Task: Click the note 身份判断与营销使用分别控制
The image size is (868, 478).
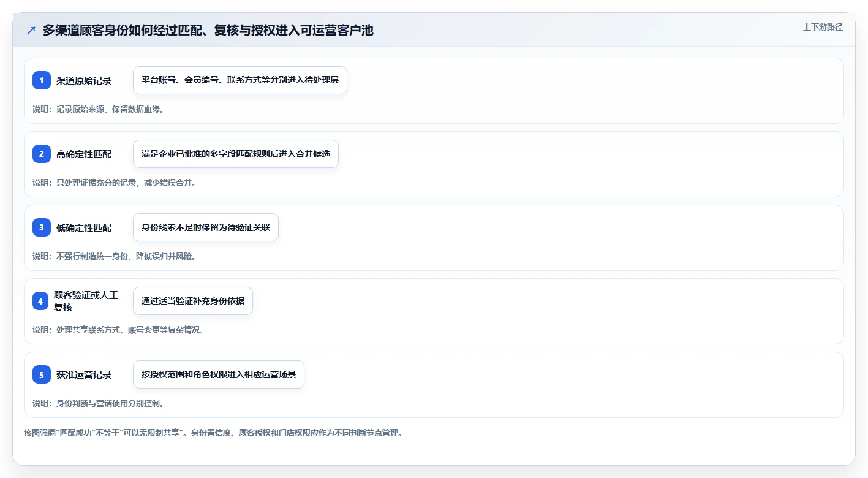Action: coord(99,403)
